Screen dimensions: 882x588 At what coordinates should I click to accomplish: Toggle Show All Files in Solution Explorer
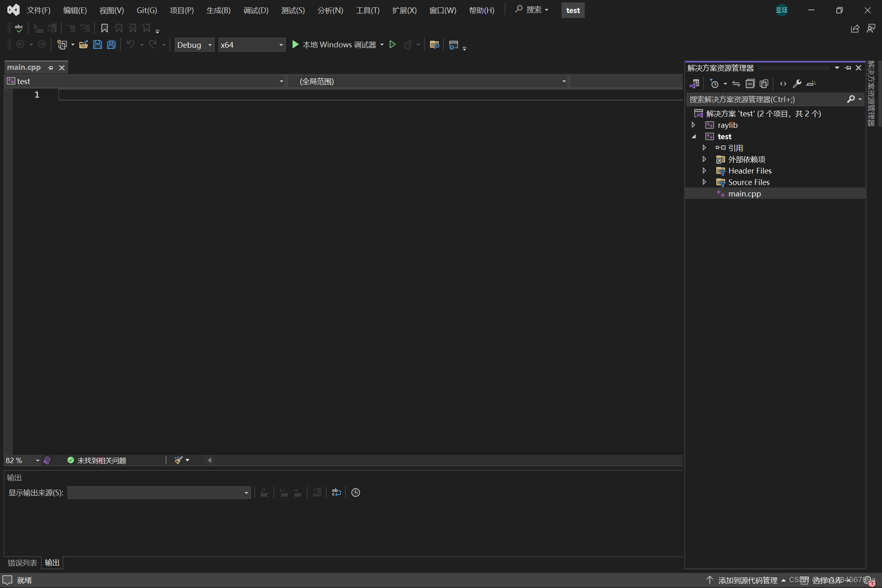click(764, 84)
